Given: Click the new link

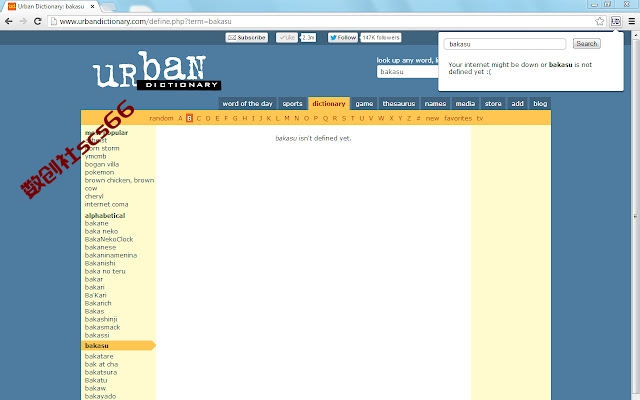Looking at the screenshot, I should 432,118.
